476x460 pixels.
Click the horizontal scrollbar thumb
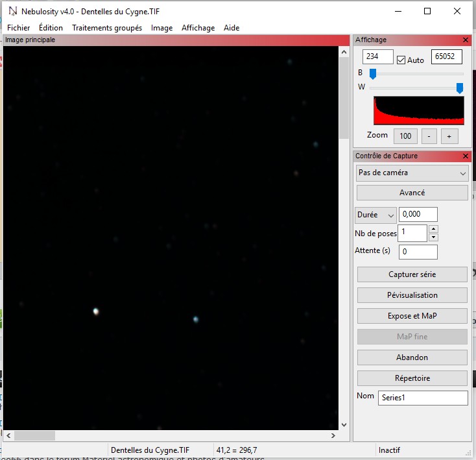(x=34, y=436)
